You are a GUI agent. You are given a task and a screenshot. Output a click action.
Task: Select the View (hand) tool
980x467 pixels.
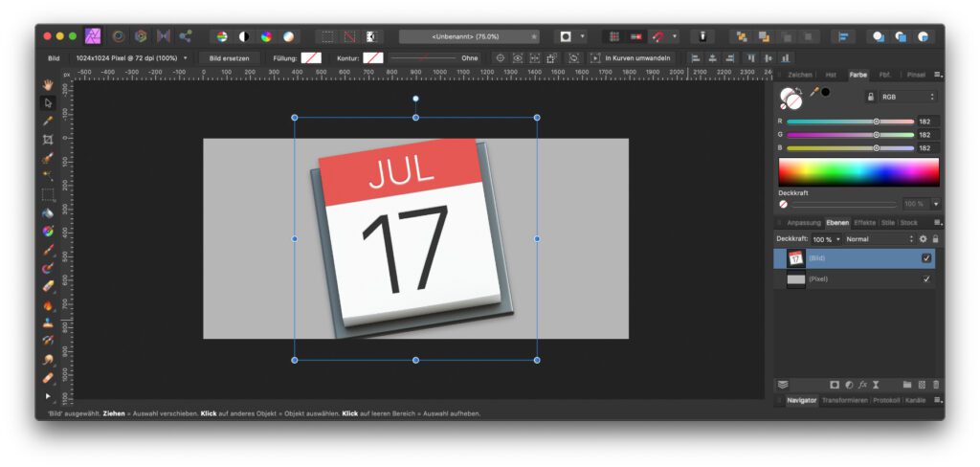pos(48,84)
